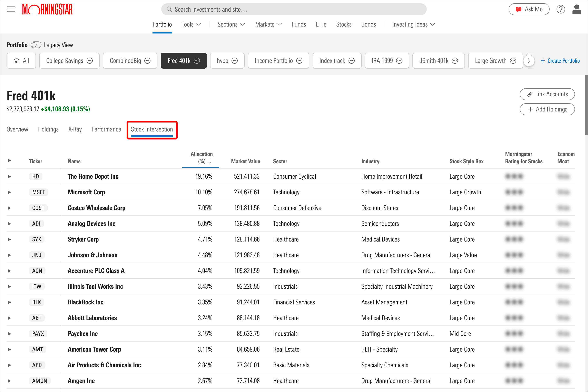The width and height of the screenshot is (588, 392).
Task: Click the Ask Mo button
Action: click(x=529, y=9)
